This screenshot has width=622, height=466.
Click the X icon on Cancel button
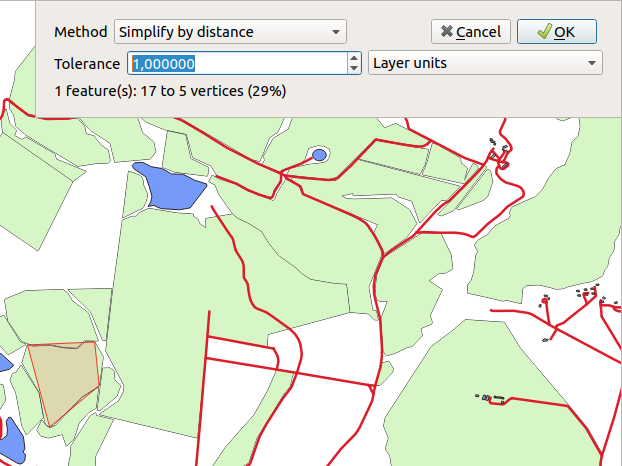[445, 32]
